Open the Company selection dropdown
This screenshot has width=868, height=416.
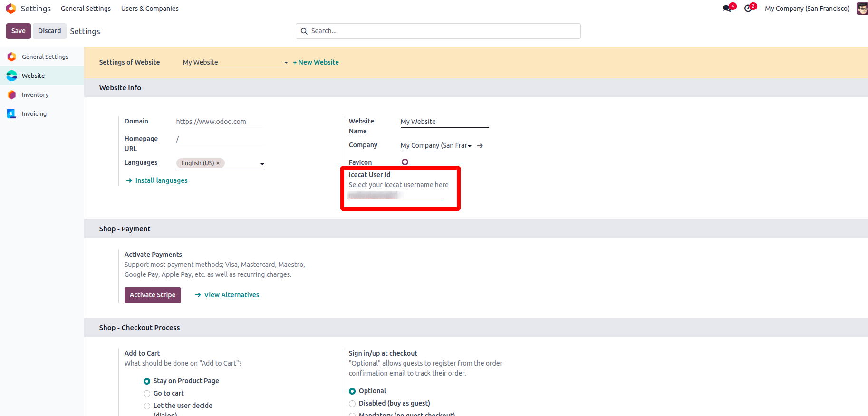point(469,146)
